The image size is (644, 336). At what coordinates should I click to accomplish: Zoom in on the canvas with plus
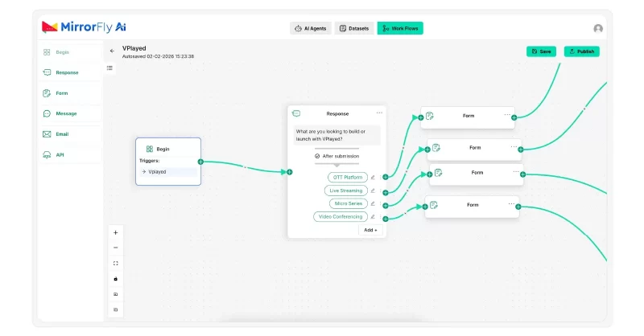tap(115, 232)
